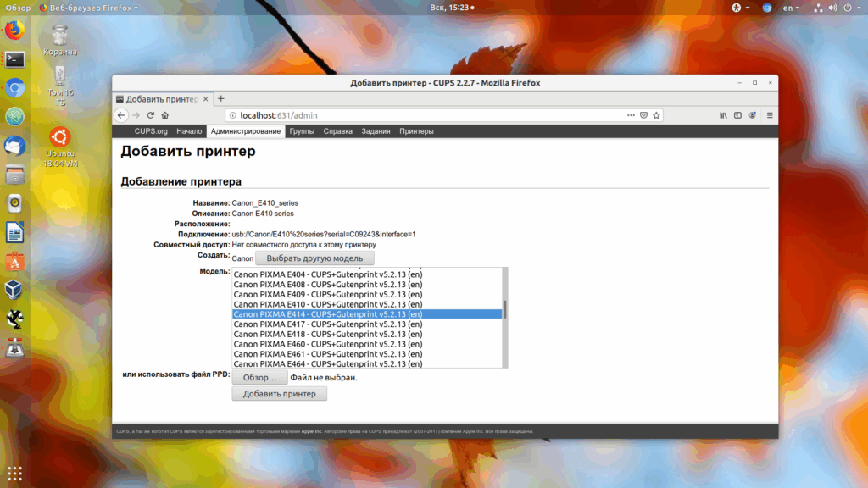Show the sidebars icon
Image resolution: width=868 pixels, height=488 pixels.
click(x=738, y=115)
